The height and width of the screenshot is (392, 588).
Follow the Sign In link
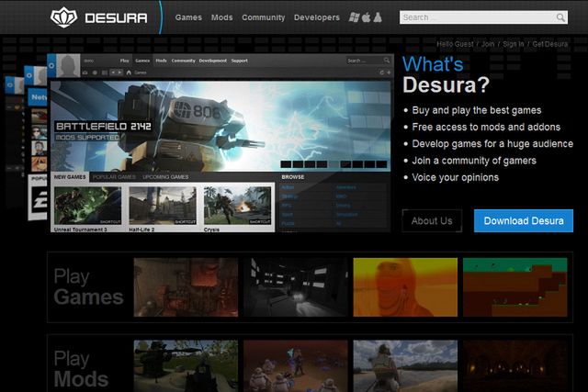[514, 44]
